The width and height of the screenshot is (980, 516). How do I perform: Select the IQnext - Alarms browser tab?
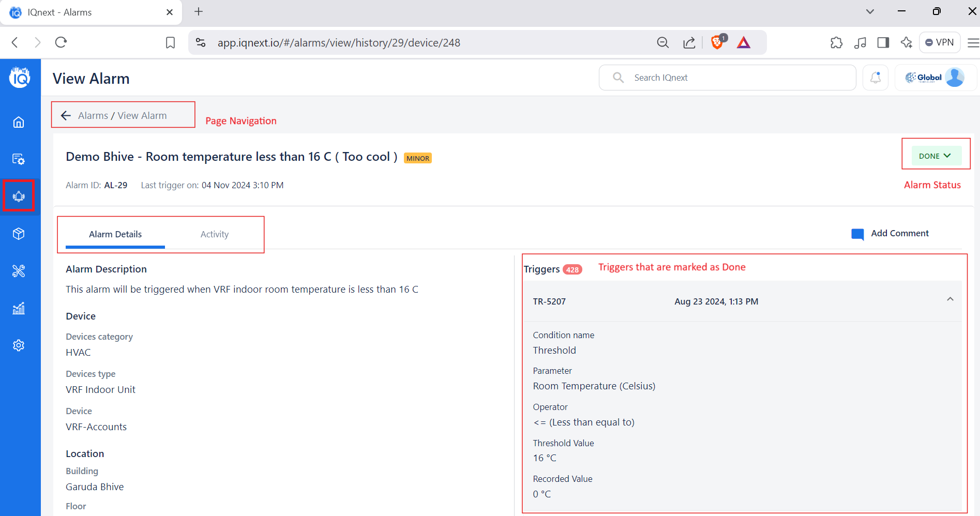pos(91,12)
